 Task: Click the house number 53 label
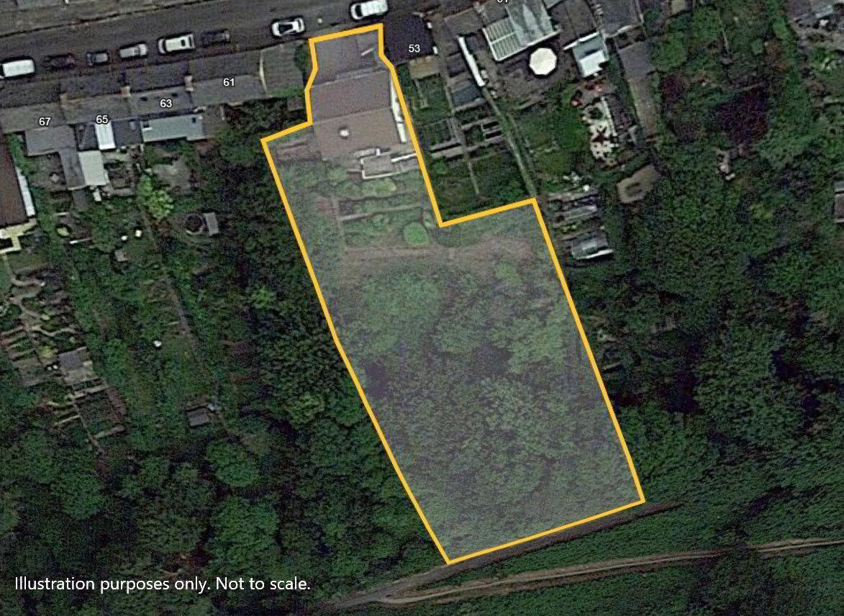414,48
